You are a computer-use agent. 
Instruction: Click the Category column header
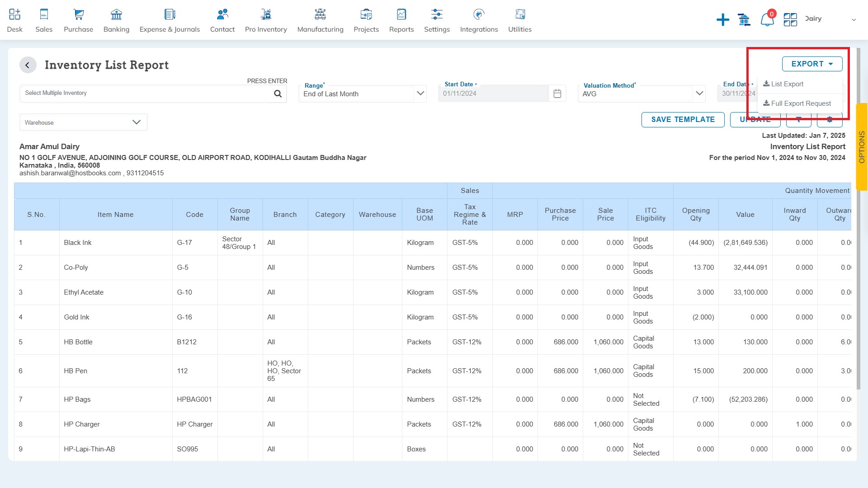pyautogui.click(x=330, y=215)
